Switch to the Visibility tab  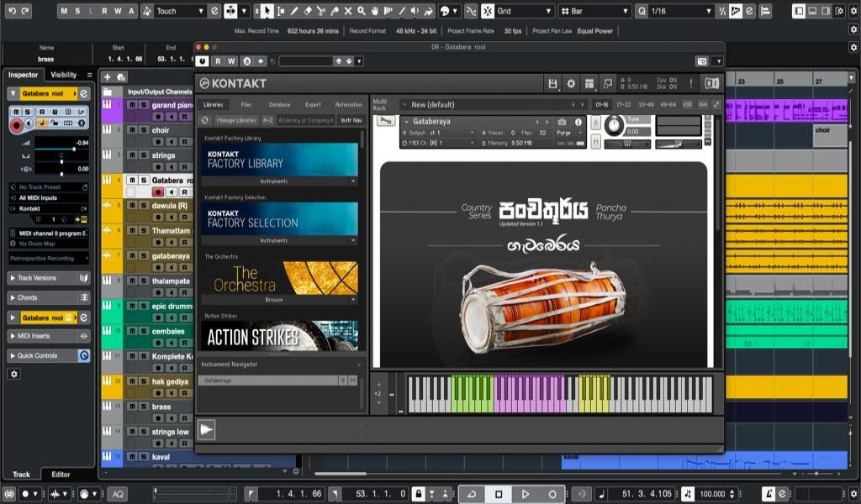tap(63, 75)
